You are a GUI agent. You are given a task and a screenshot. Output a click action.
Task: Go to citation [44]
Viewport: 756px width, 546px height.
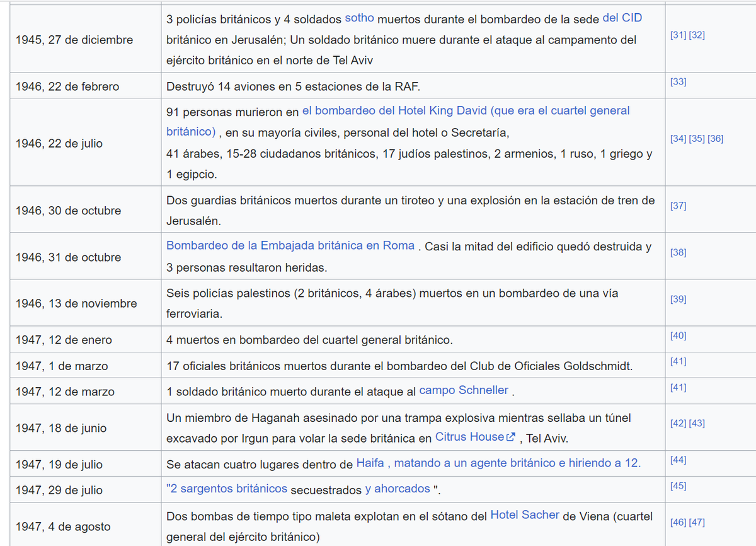(x=678, y=460)
